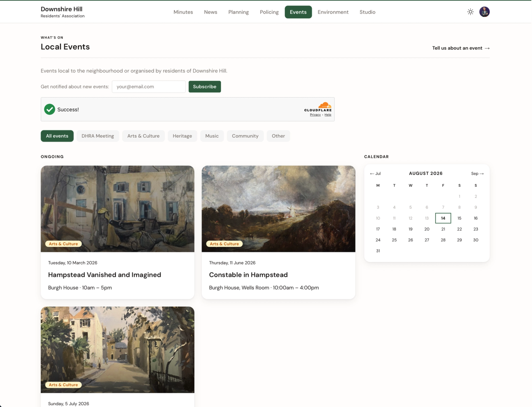Open the Policing nav item
Screen dimensions: 532x407
(269, 12)
